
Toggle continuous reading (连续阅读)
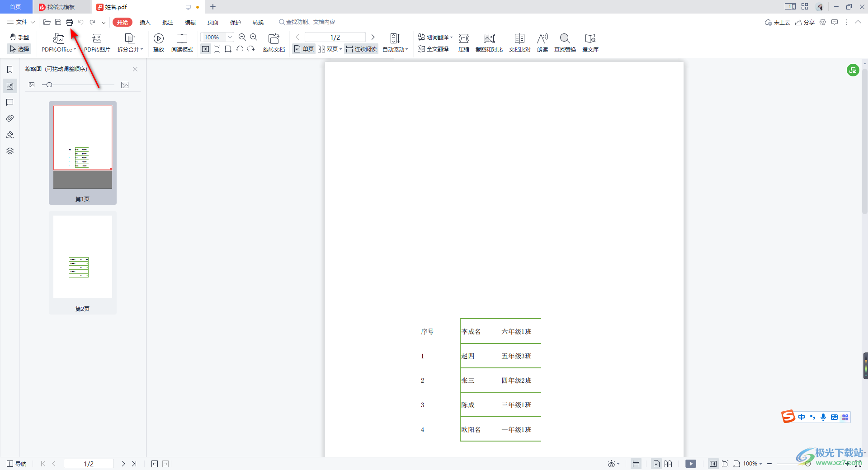(x=361, y=49)
